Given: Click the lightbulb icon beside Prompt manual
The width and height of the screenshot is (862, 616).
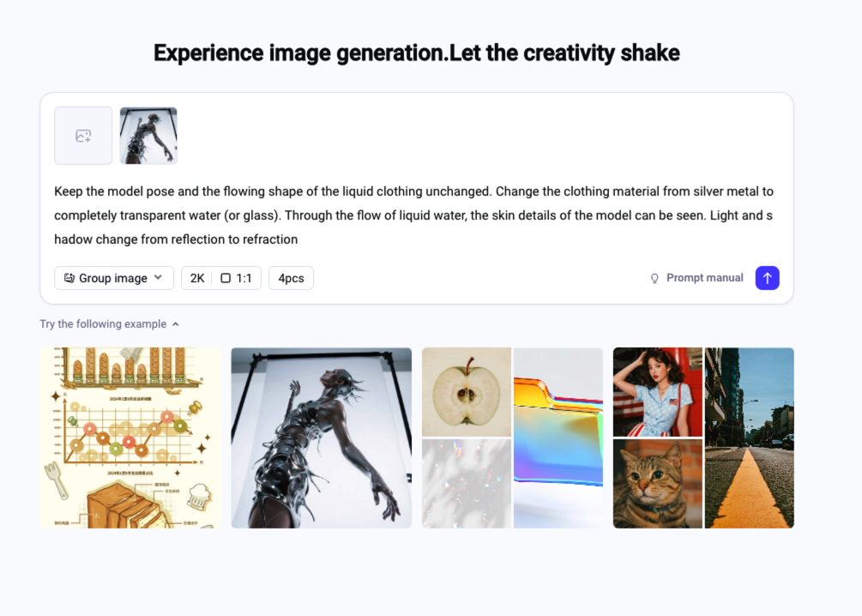Looking at the screenshot, I should (654, 278).
